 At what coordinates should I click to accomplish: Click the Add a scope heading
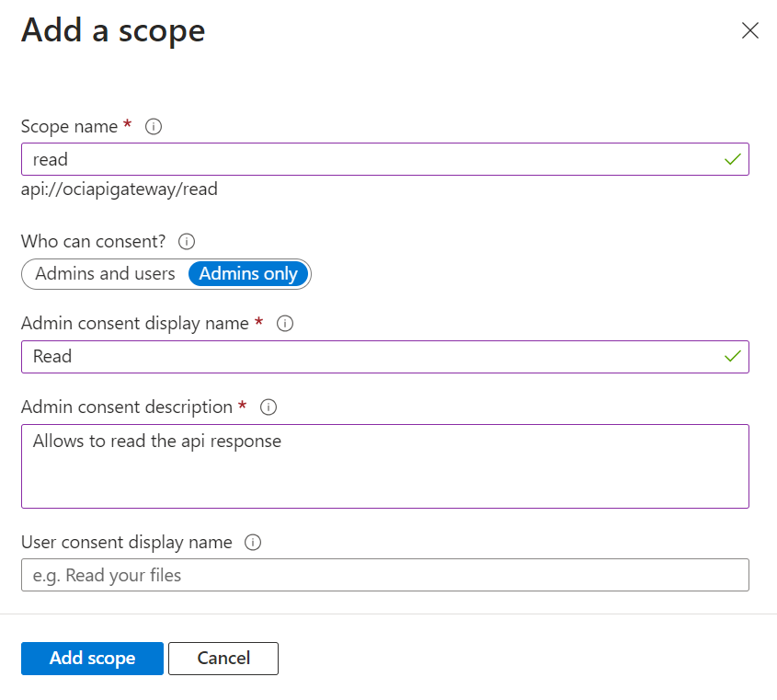pos(113,30)
